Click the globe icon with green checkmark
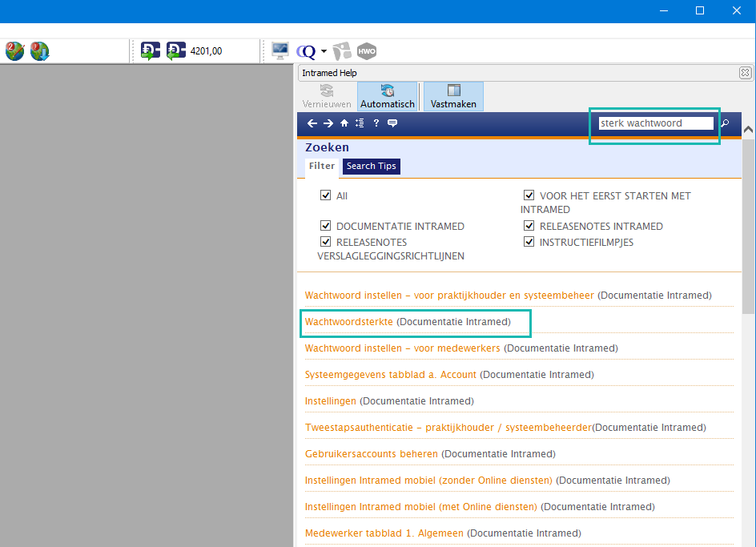The image size is (756, 547). [15, 51]
